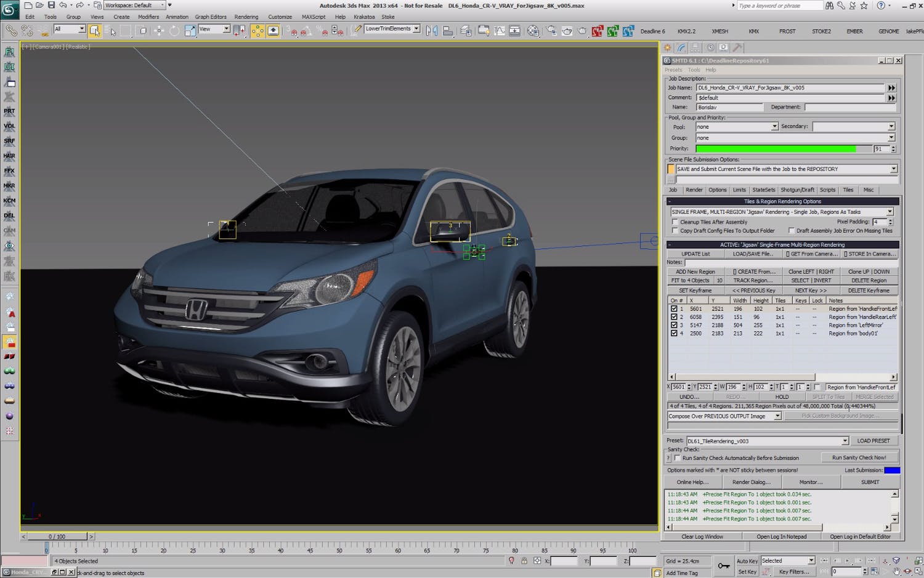Image resolution: width=924 pixels, height=578 pixels.
Task: Click the KCM icon in left sidebar
Action: click(x=9, y=201)
